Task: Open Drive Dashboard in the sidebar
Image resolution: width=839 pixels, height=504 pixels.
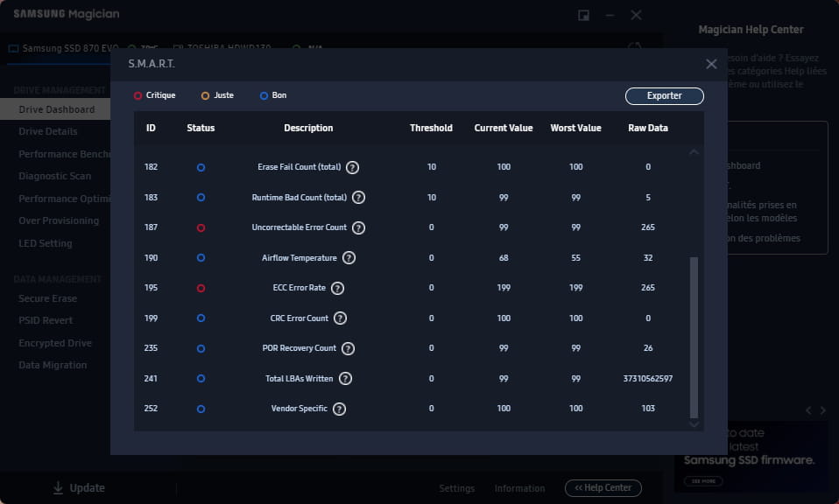Action: [x=55, y=109]
